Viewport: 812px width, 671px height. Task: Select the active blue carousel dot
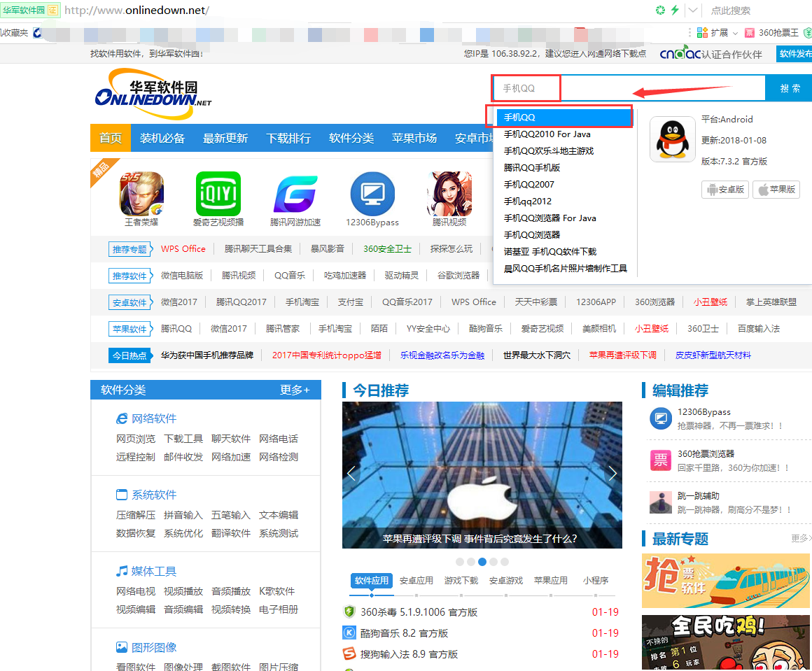(482, 562)
